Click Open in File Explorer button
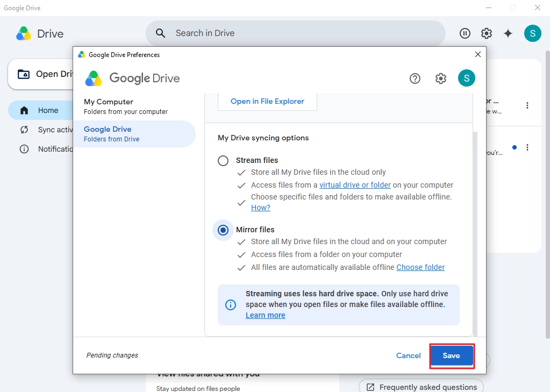The image size is (550, 392). [267, 102]
